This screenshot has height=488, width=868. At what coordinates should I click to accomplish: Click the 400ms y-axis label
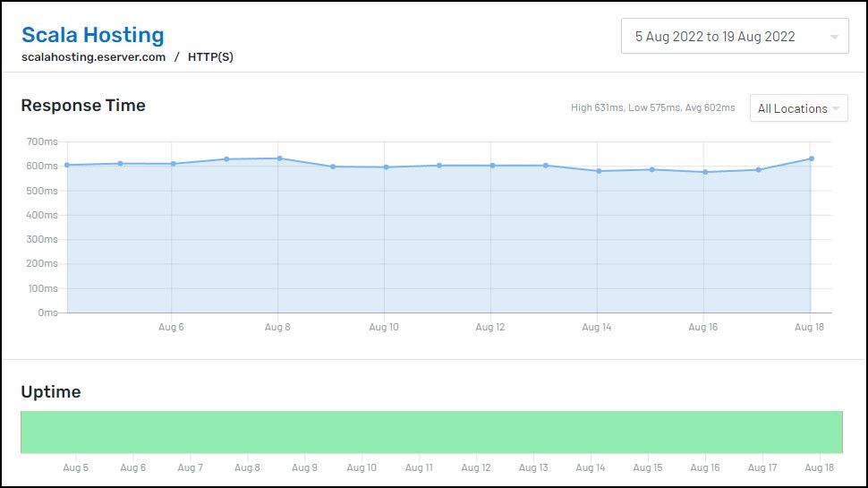[x=42, y=215]
